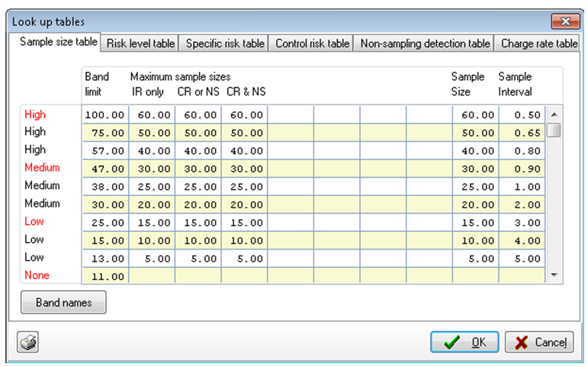
Task: Click the Maximum sample sizes header
Action: tap(181, 77)
